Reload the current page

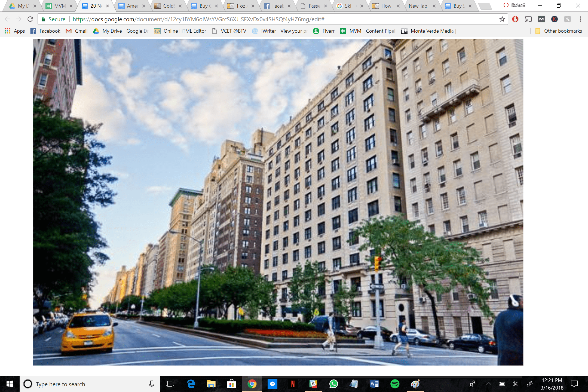(30, 19)
